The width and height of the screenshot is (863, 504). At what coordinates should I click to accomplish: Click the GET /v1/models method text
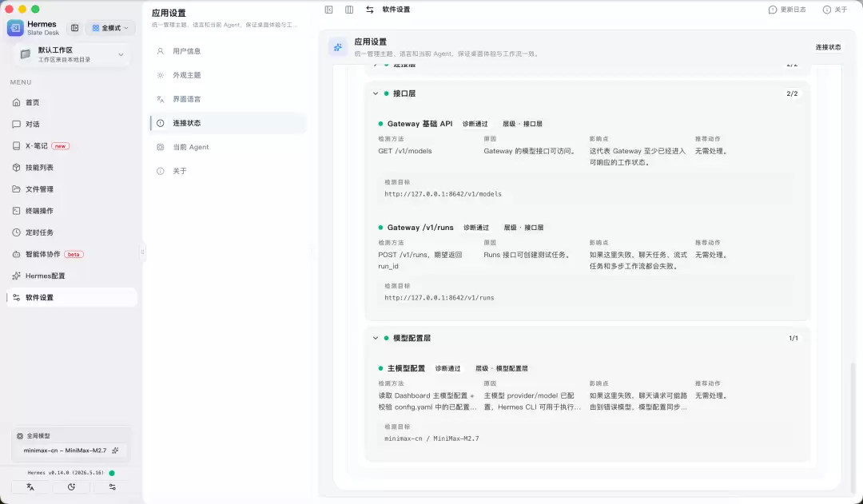[x=405, y=151]
